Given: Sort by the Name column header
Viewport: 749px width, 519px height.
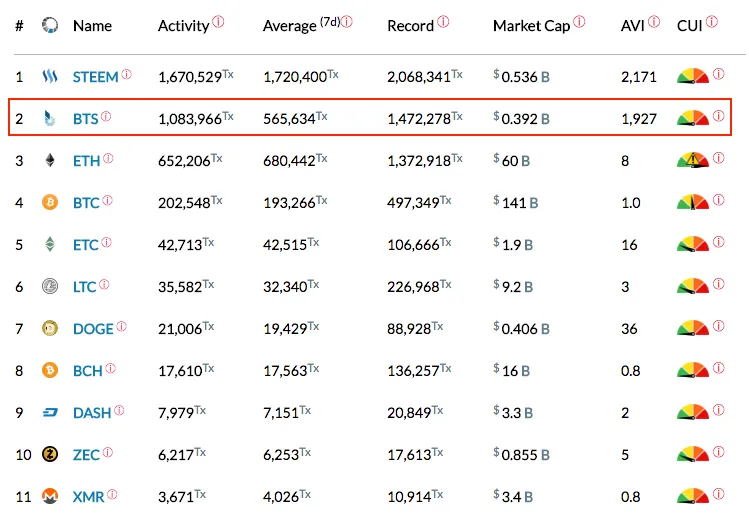Looking at the screenshot, I should click(x=92, y=26).
